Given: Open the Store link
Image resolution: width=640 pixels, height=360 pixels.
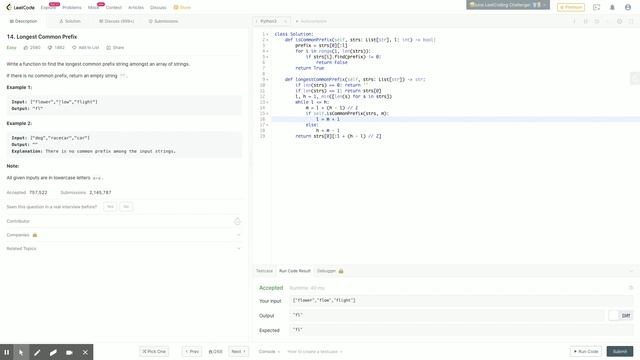Looking at the screenshot, I should coord(182,7).
